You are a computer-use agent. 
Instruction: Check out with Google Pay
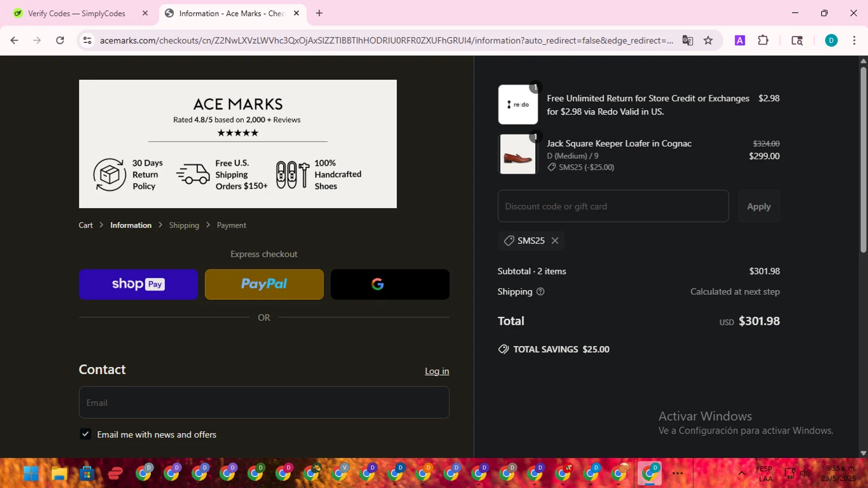pos(390,284)
